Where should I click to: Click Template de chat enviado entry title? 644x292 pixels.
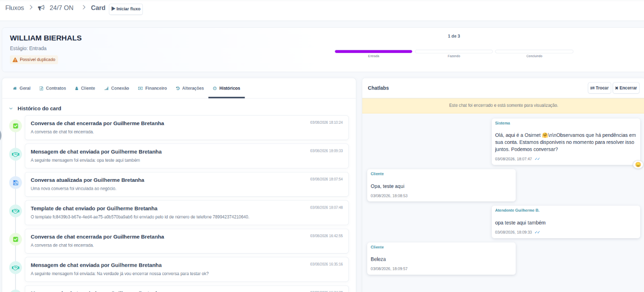click(x=94, y=208)
